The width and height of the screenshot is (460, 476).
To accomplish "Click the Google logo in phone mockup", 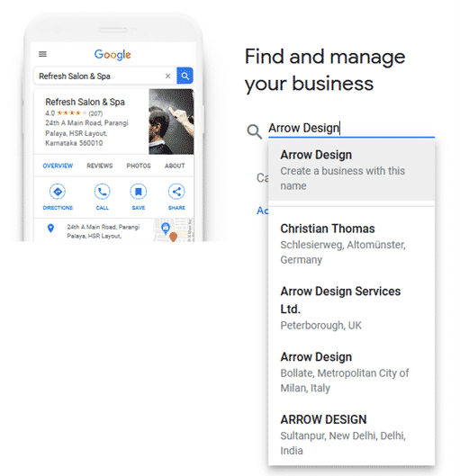I will (x=113, y=55).
